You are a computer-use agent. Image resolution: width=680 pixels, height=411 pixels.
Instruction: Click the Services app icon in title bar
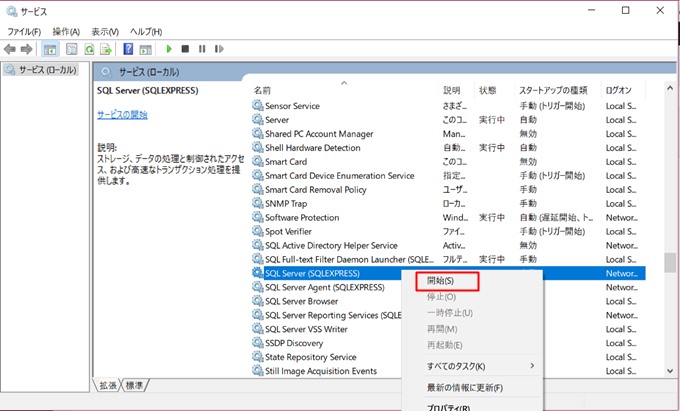12,11
